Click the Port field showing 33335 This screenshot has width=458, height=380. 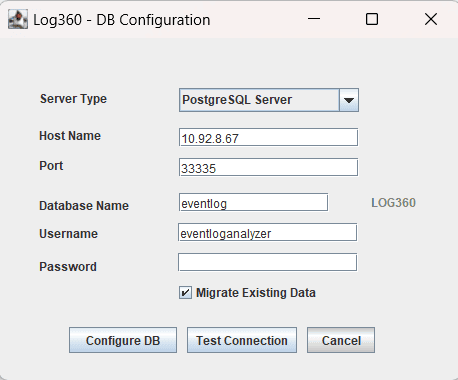268,167
